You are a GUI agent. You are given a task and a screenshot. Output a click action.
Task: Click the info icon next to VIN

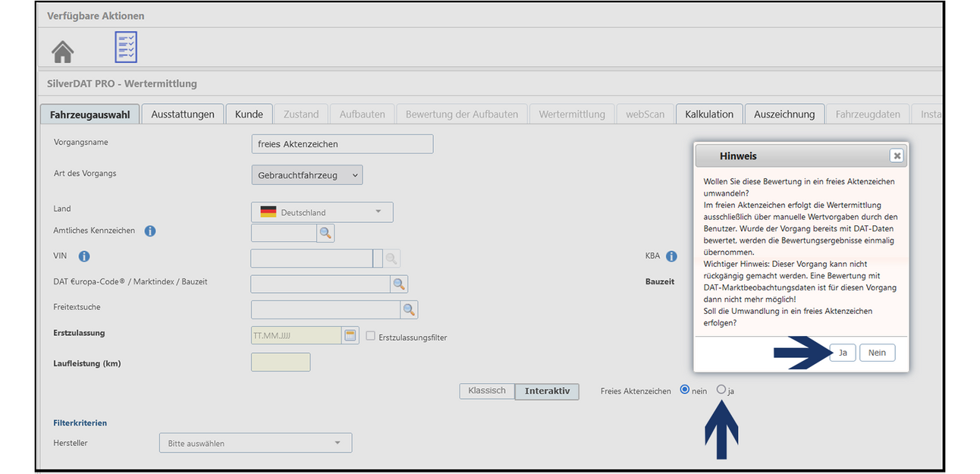point(83,257)
